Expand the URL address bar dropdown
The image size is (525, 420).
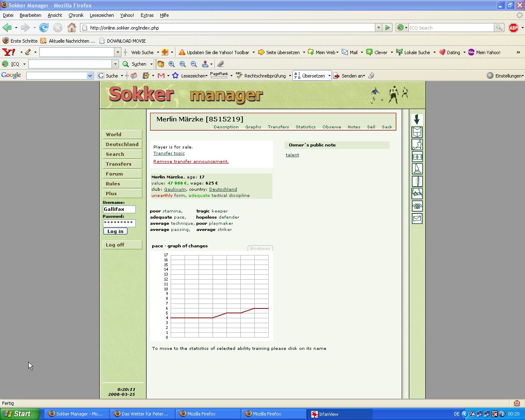[x=378, y=28]
